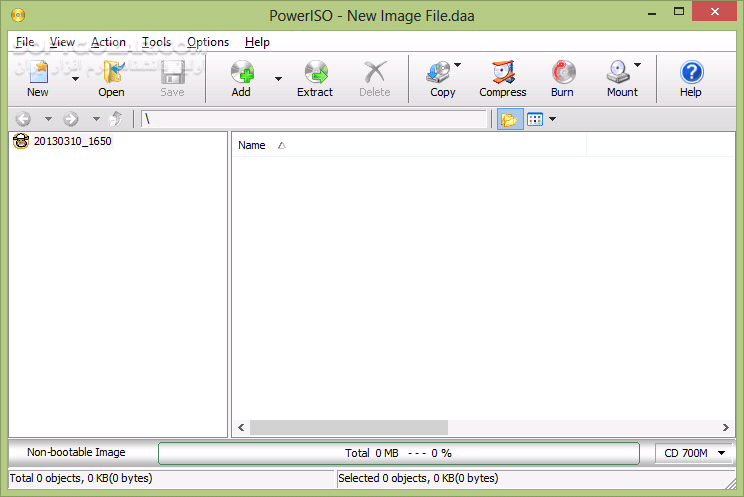This screenshot has height=497, width=744.
Task: Click the Up one level icon
Action: pos(116,119)
